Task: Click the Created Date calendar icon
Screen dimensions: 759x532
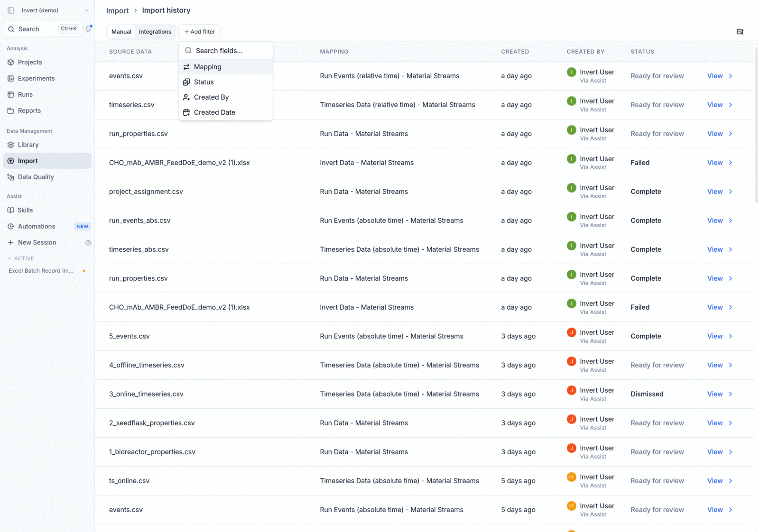Action: click(186, 112)
